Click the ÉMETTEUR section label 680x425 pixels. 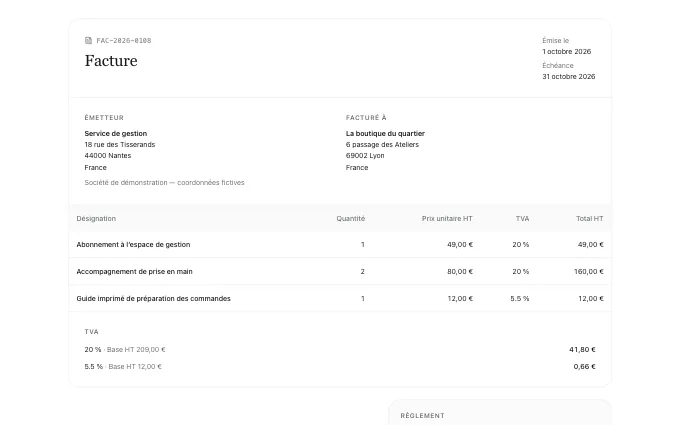[104, 118]
